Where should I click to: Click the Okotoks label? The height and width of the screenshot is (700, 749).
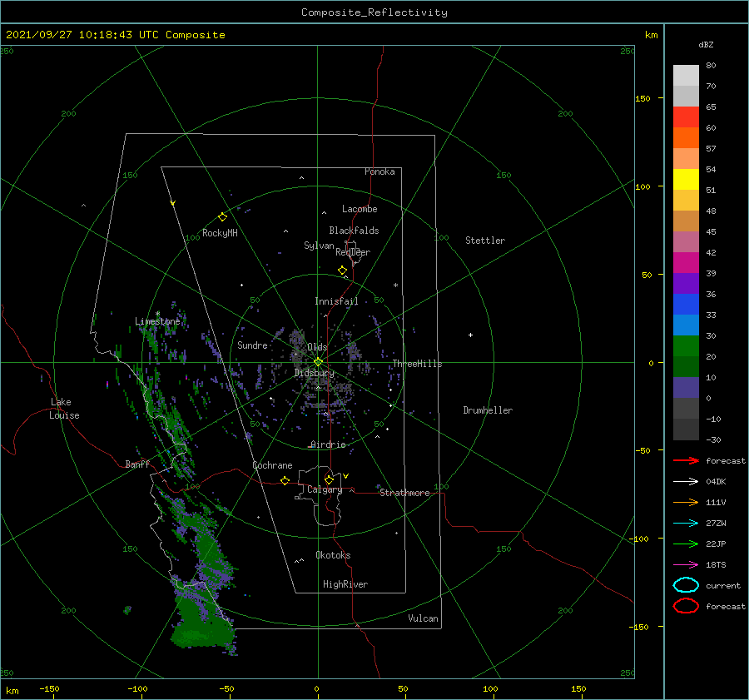(x=333, y=555)
